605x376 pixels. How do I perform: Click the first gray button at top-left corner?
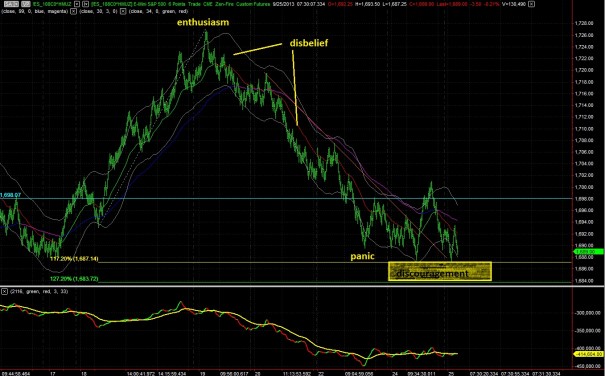click(x=11, y=4)
